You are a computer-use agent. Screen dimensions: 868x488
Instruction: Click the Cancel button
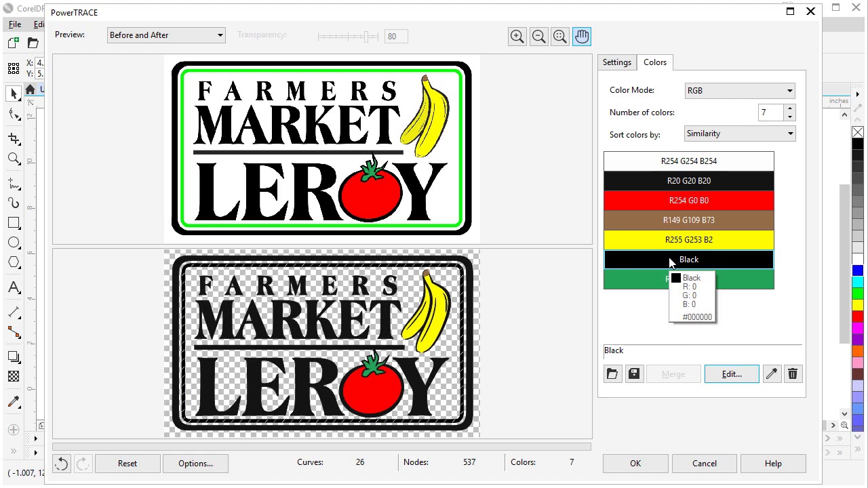tap(705, 464)
